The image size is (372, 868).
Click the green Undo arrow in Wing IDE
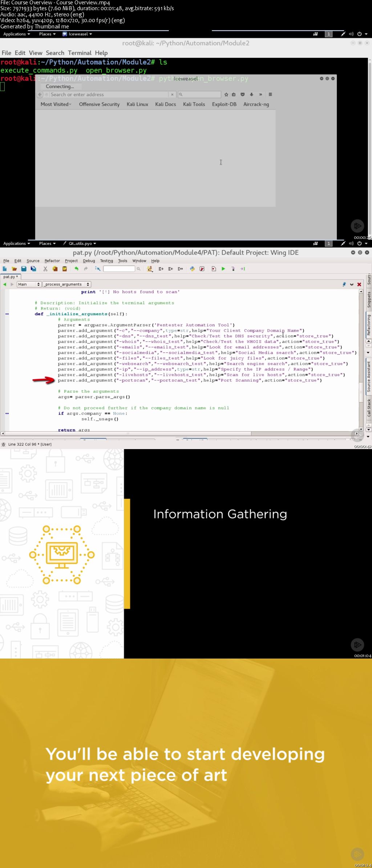76,269
